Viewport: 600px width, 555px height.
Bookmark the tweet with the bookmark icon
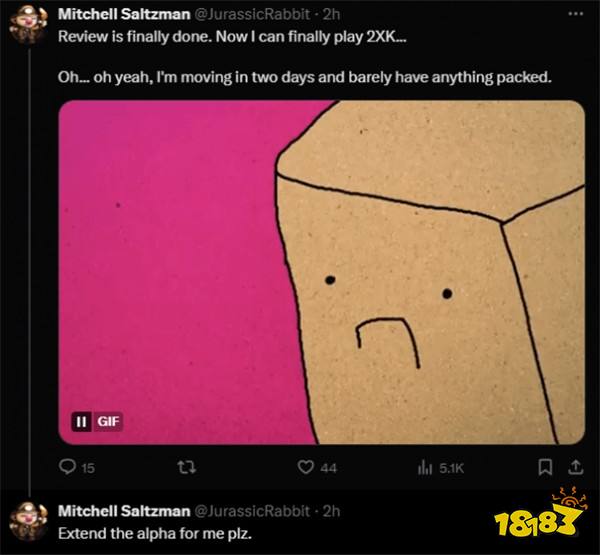545,467
